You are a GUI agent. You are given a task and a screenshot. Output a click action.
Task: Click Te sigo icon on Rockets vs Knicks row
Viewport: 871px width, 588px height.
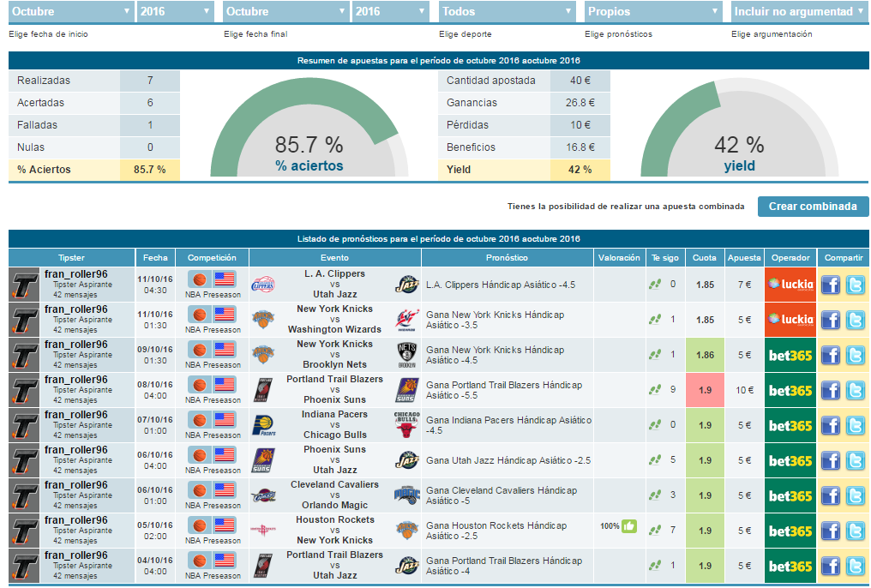pos(655,531)
